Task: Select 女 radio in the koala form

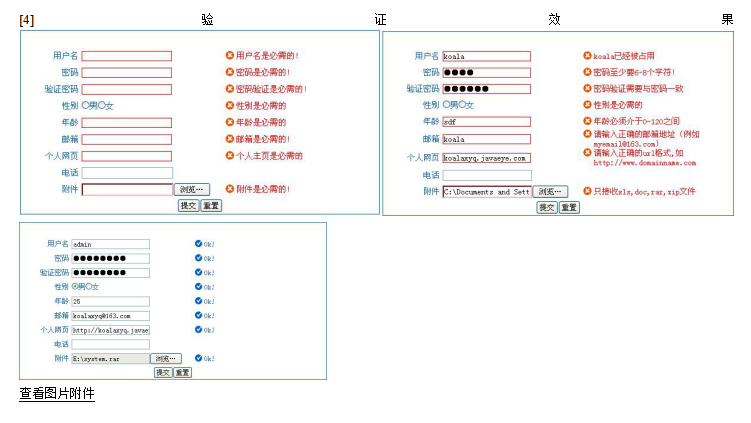Action: point(463,105)
